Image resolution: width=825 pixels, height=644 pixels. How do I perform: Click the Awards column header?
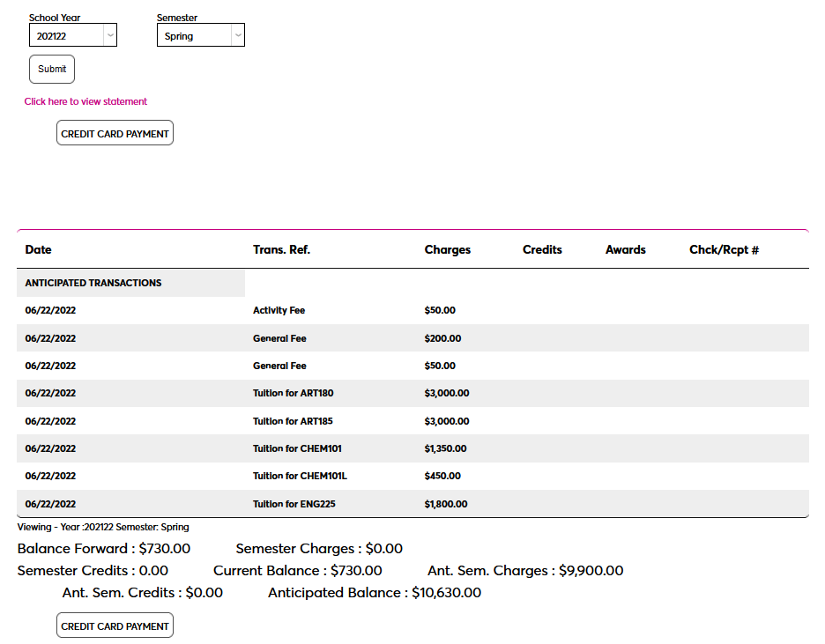[625, 250]
